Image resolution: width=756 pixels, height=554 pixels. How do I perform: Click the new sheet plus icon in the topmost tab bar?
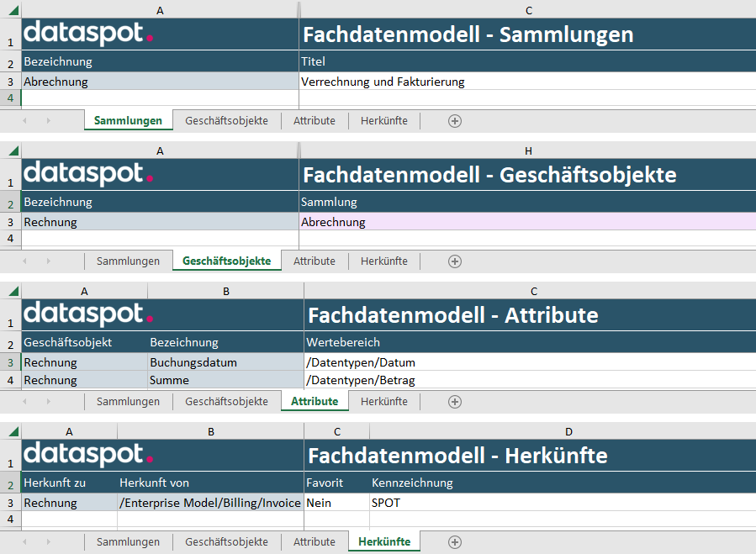click(455, 121)
